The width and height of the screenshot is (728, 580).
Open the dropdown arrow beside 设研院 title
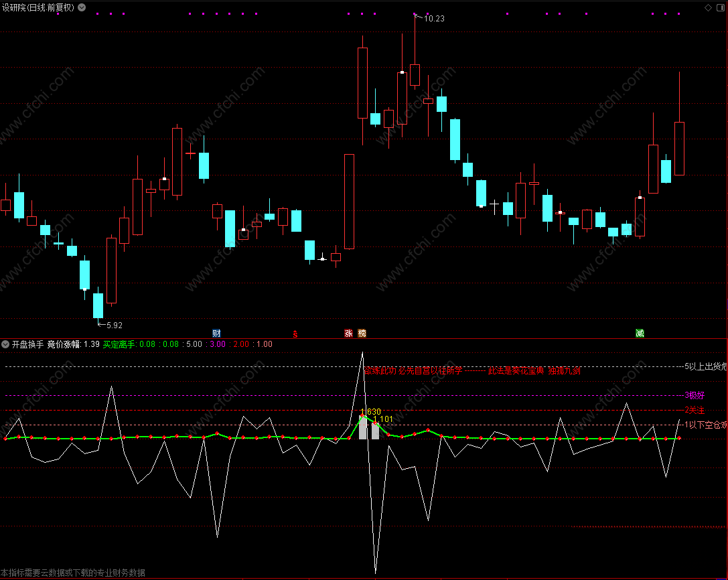tap(82, 7)
